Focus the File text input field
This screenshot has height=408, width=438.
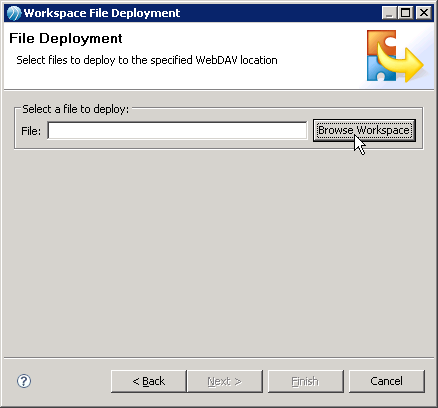(177, 130)
